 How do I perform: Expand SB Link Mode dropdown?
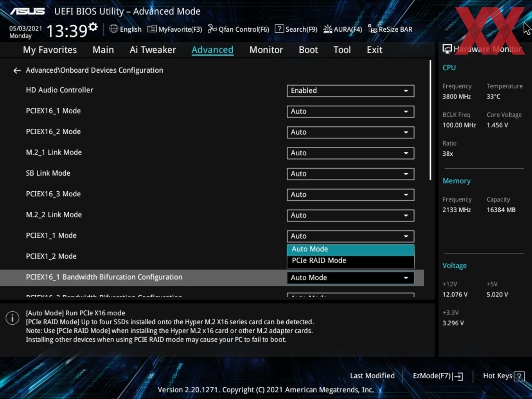point(350,174)
